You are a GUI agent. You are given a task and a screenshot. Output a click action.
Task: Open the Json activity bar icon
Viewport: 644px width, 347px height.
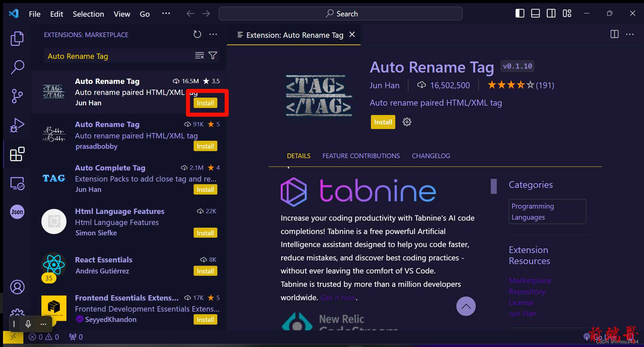pyautogui.click(x=17, y=212)
